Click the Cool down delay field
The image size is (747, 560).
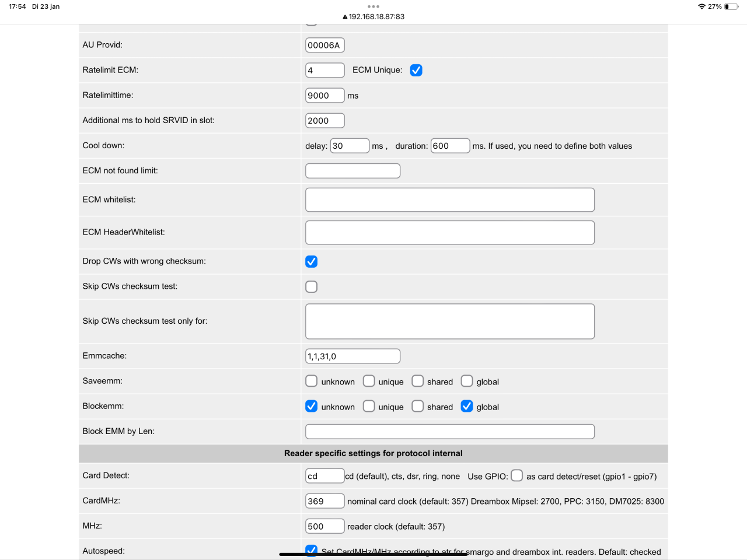[350, 145]
